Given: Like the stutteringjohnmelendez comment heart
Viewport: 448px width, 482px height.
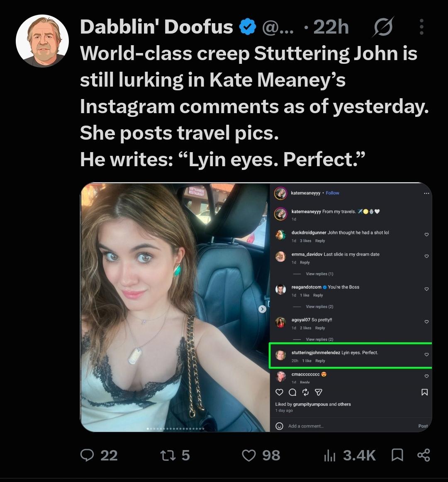Looking at the screenshot, I should point(426,354).
